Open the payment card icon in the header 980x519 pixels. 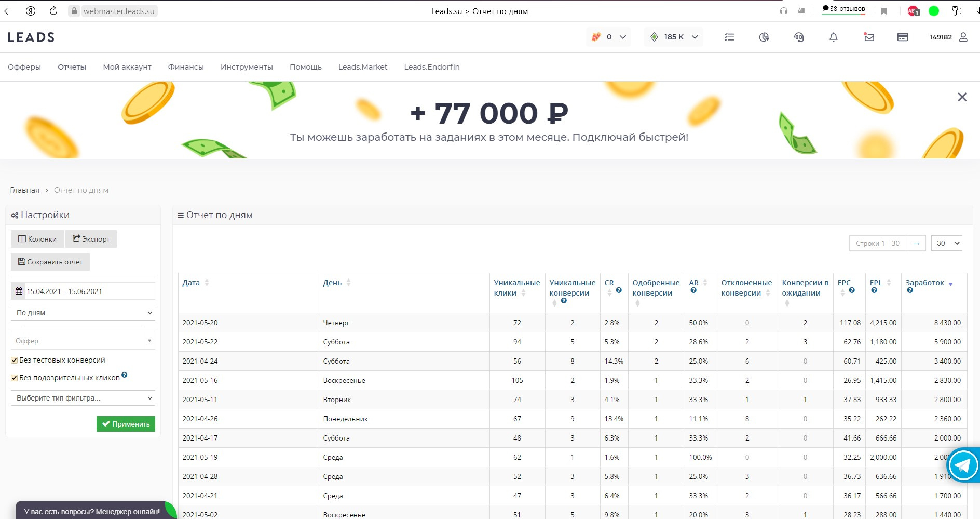pyautogui.click(x=903, y=37)
